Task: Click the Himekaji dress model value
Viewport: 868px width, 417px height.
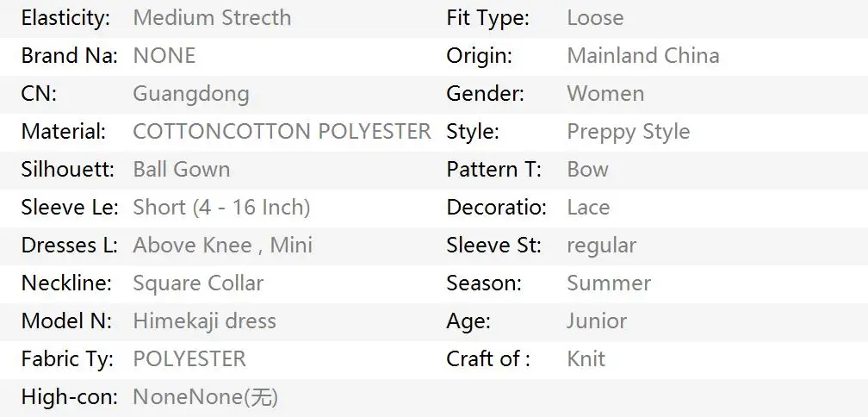Action: tap(204, 321)
